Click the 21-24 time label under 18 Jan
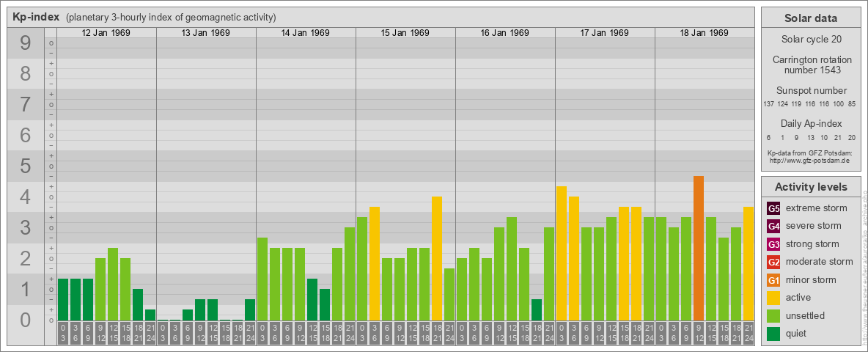This screenshot has height=352, width=868. point(748,333)
